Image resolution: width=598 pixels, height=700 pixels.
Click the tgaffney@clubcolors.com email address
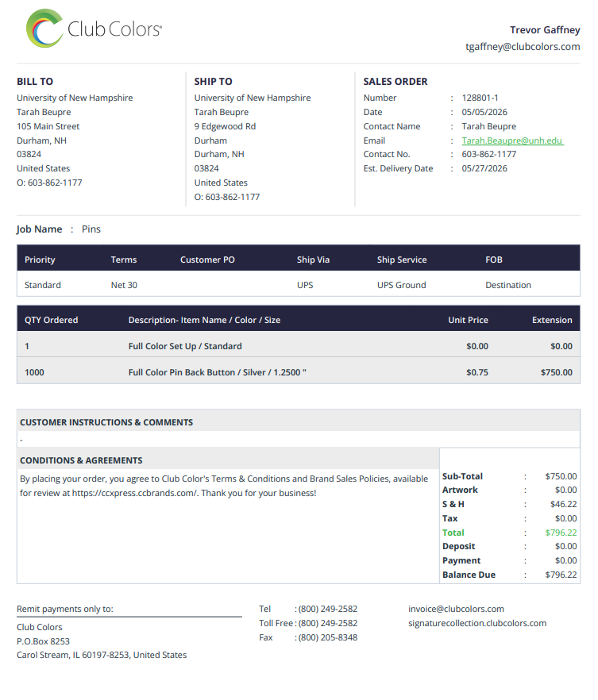pos(523,46)
